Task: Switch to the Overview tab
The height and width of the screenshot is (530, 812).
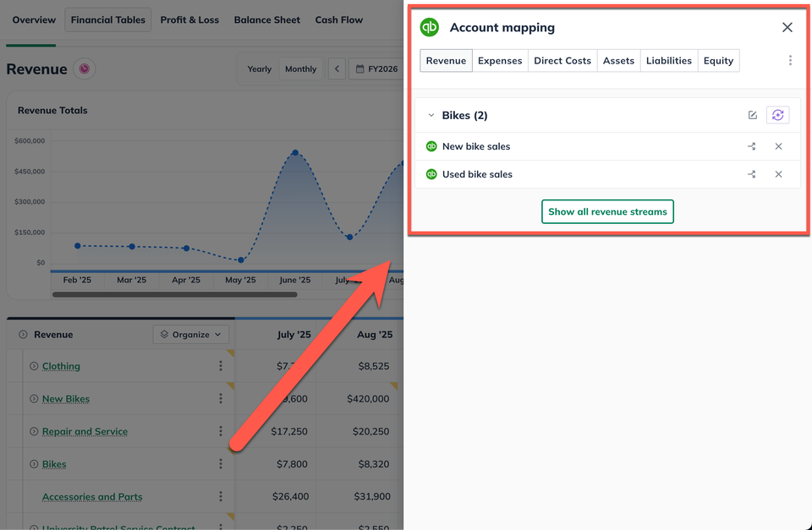Action: 34,19
